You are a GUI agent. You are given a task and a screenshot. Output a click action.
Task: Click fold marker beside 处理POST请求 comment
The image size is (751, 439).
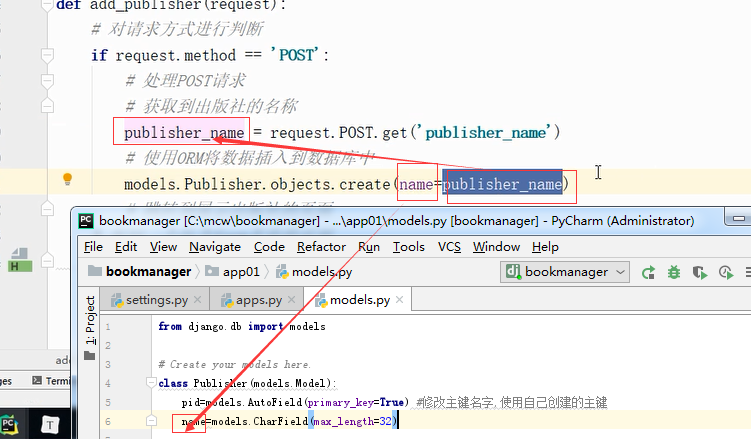47,81
